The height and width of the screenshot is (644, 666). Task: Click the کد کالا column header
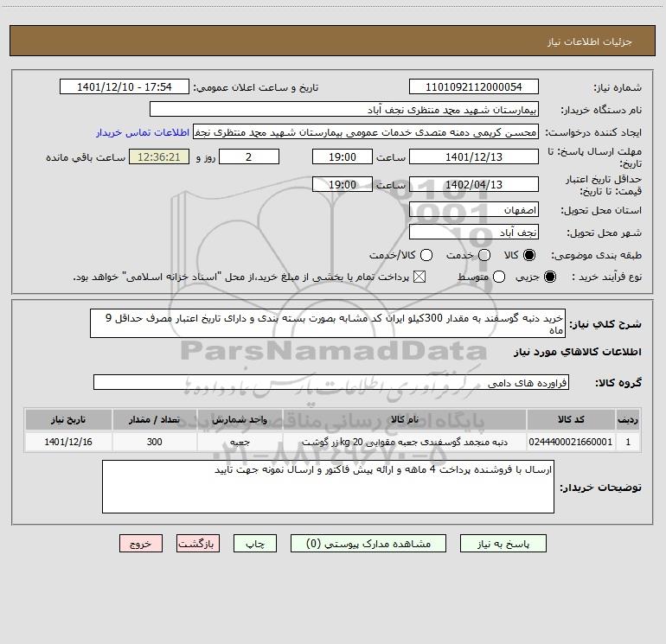(x=571, y=419)
